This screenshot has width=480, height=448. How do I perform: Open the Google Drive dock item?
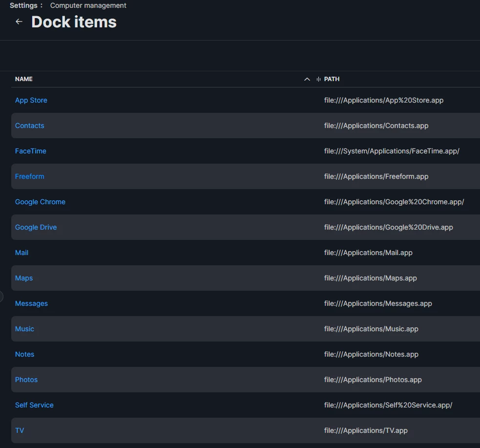point(36,227)
